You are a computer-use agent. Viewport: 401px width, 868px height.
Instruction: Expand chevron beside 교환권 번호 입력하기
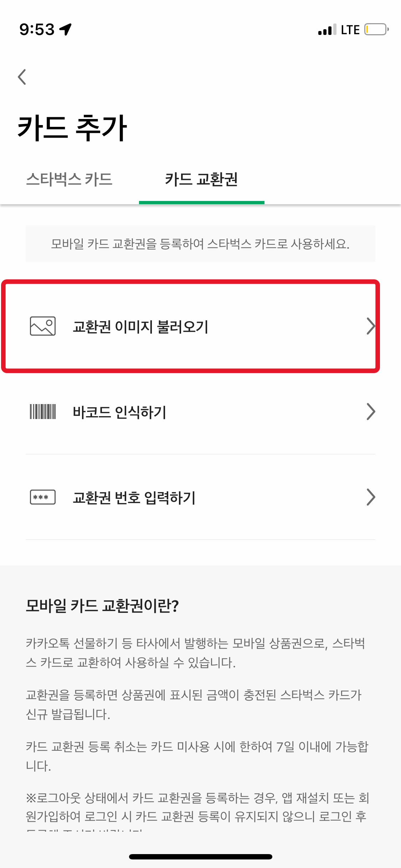click(x=371, y=497)
